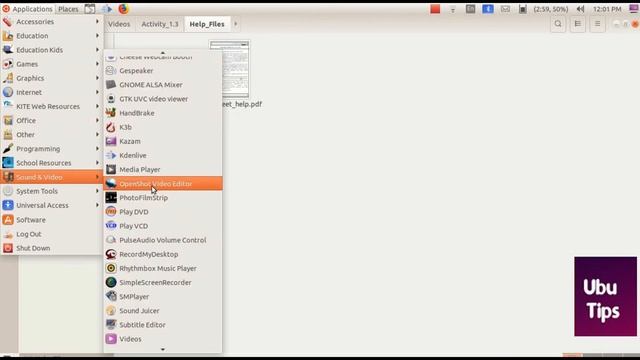Open the Places menu in top panel

(68, 9)
